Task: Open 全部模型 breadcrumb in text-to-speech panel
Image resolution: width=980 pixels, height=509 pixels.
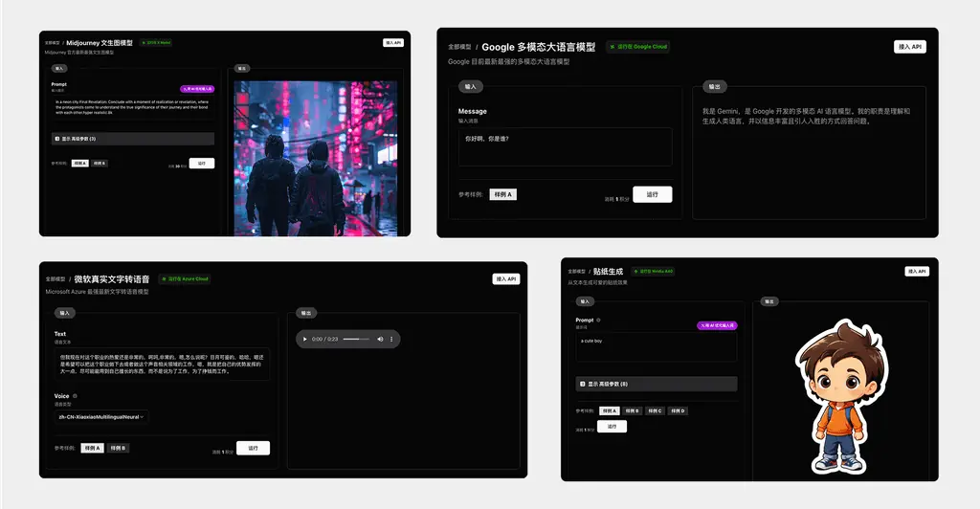Action: (55, 279)
